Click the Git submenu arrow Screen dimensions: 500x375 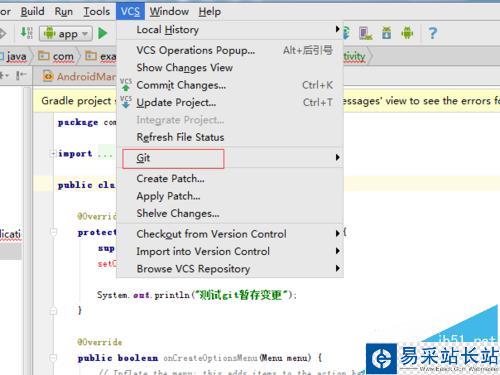pyautogui.click(x=338, y=157)
